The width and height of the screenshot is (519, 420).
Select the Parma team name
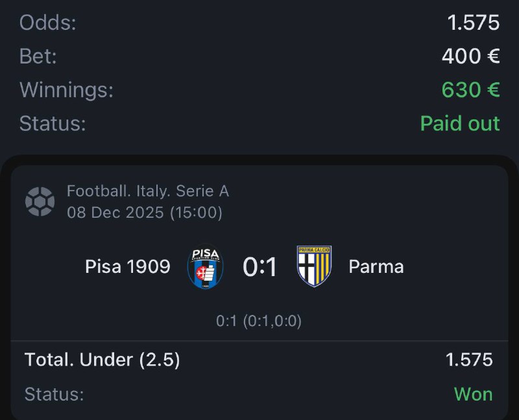[x=376, y=266]
